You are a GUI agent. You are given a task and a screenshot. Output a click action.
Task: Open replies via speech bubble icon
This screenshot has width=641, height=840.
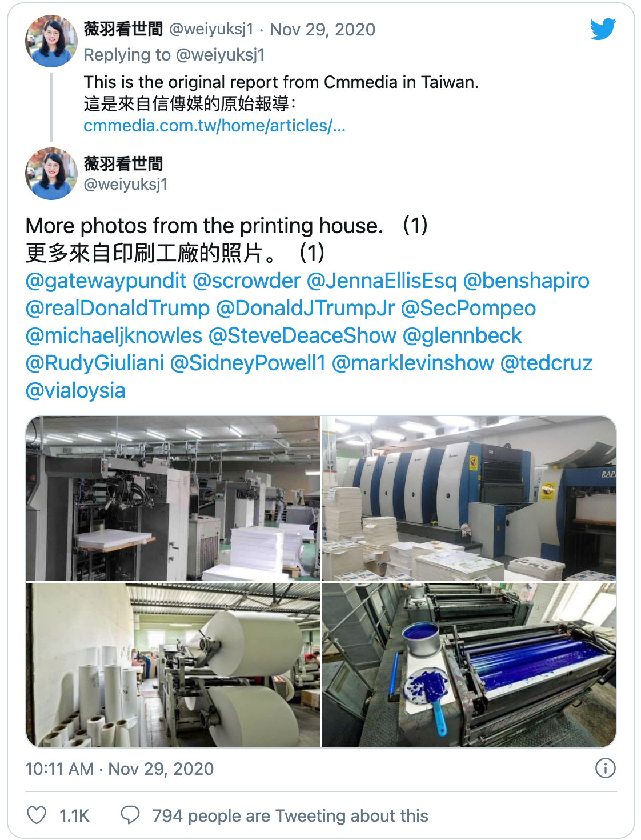[130, 815]
